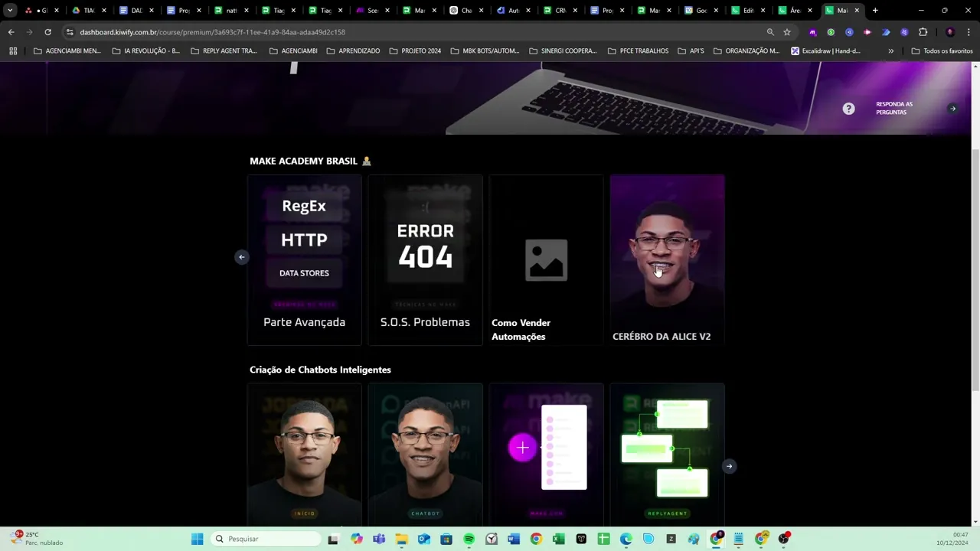The image size is (980, 551).
Task: Open Spotify from taskbar
Action: point(469,539)
